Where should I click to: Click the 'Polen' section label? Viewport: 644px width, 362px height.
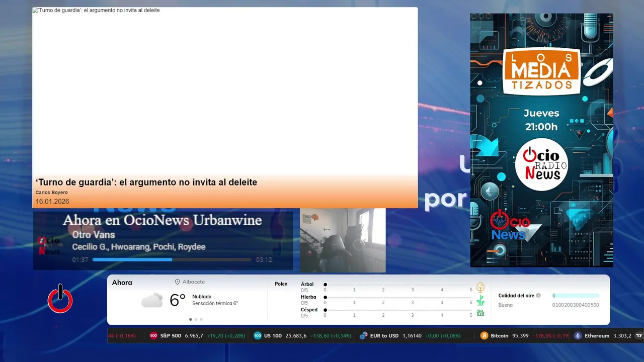point(281,284)
